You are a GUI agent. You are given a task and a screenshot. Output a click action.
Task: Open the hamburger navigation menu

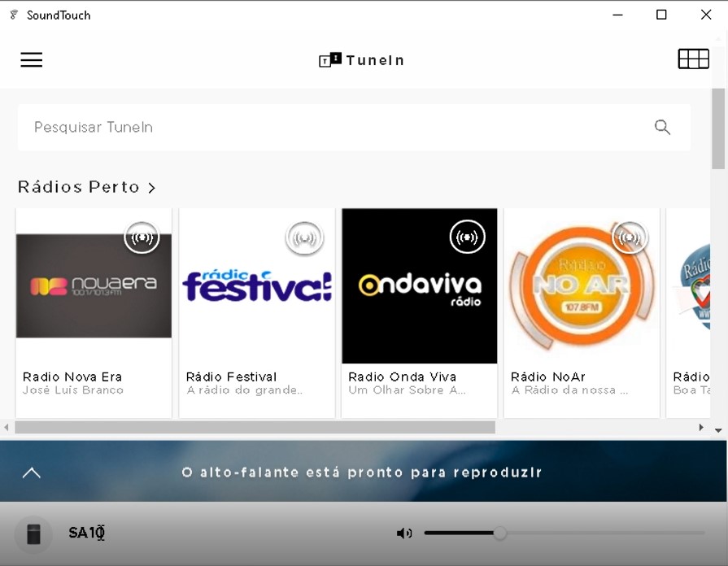click(x=31, y=60)
